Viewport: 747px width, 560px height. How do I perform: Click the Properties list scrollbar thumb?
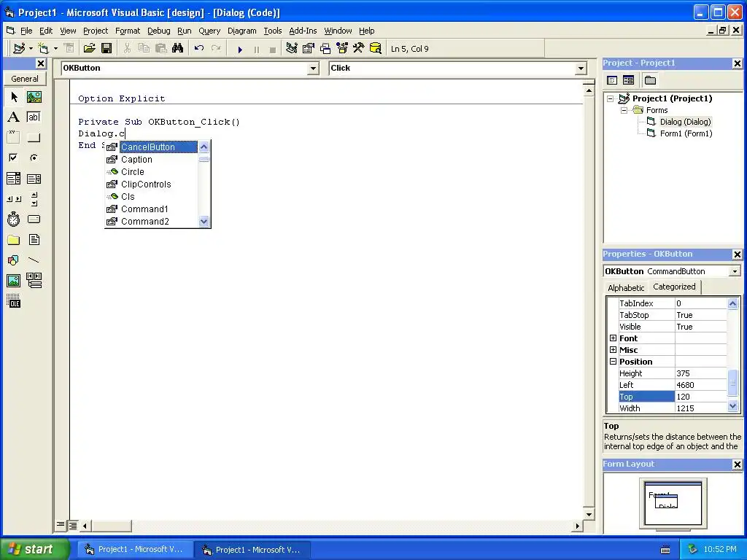(732, 384)
